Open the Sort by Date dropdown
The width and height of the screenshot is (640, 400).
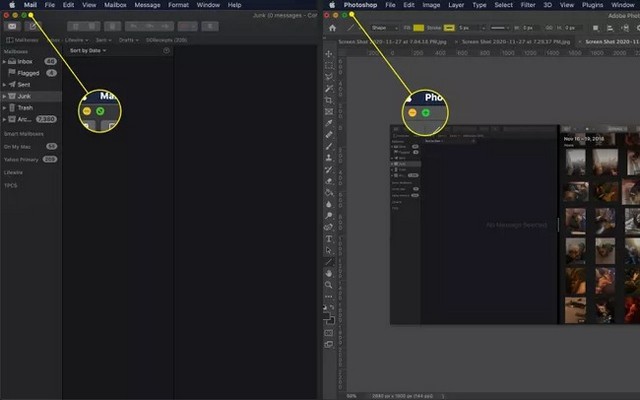tap(88, 51)
